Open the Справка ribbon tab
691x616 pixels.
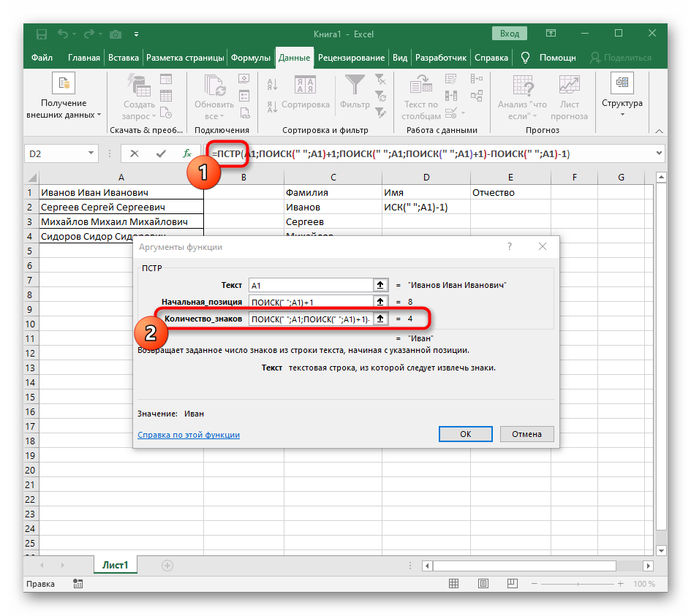point(491,58)
